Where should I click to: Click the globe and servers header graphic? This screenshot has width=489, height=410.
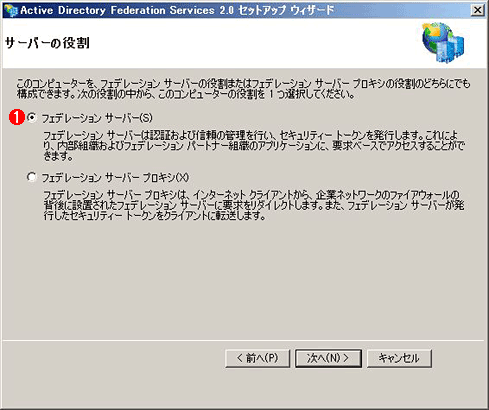tap(443, 43)
